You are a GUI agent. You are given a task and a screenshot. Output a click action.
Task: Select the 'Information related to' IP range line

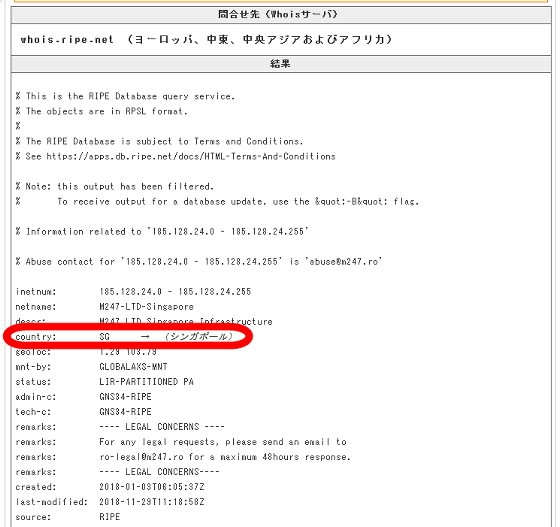point(162,231)
